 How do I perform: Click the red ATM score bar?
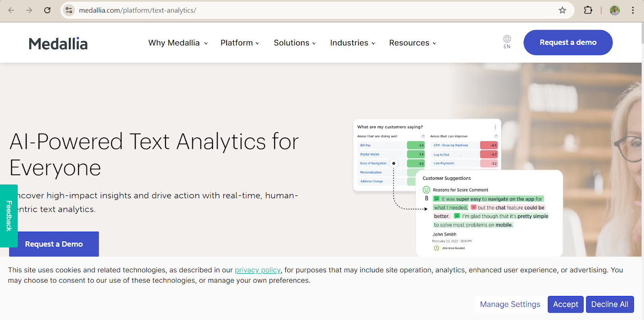[x=489, y=146]
